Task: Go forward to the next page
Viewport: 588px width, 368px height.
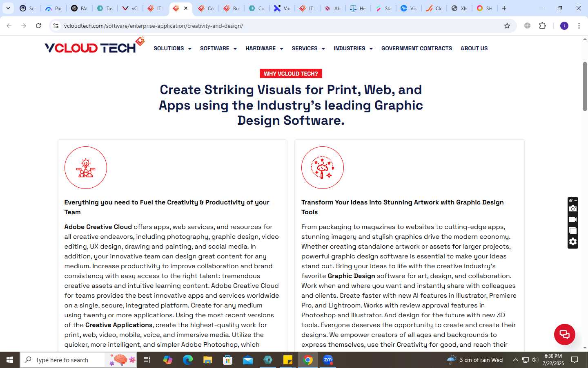Action: click(x=24, y=26)
